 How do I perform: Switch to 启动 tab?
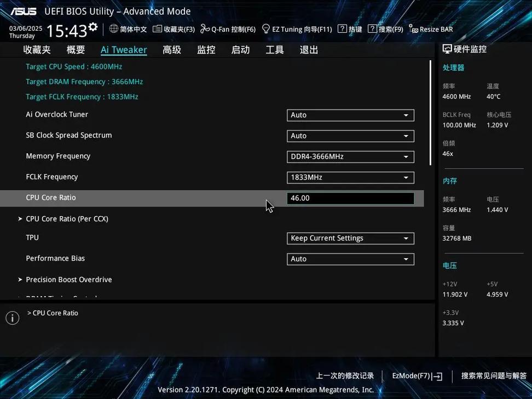(241, 50)
